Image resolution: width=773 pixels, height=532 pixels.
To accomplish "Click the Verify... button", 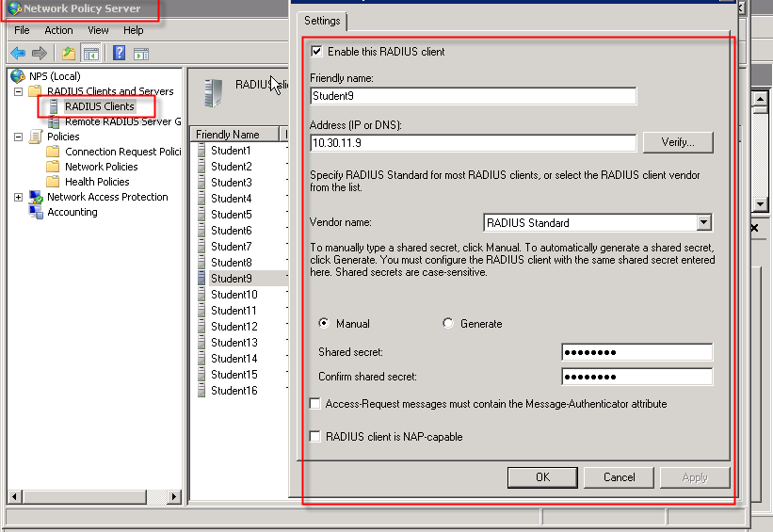I will (678, 142).
